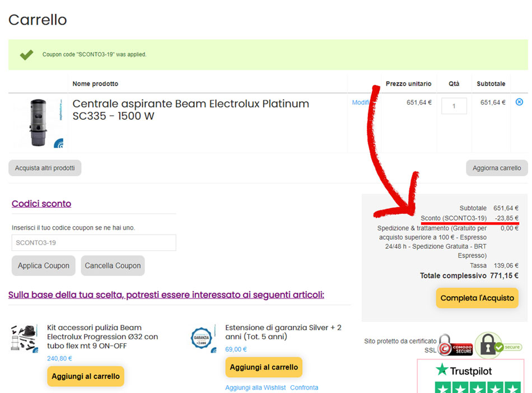Open the Centrale aspirante Beam Electrolux product link
The image size is (532, 393).
[190, 110]
